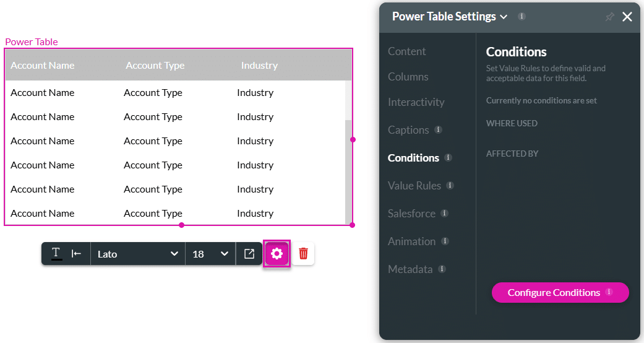Open the Captions settings tab
Image resolution: width=644 pixels, height=343 pixels.
408,130
